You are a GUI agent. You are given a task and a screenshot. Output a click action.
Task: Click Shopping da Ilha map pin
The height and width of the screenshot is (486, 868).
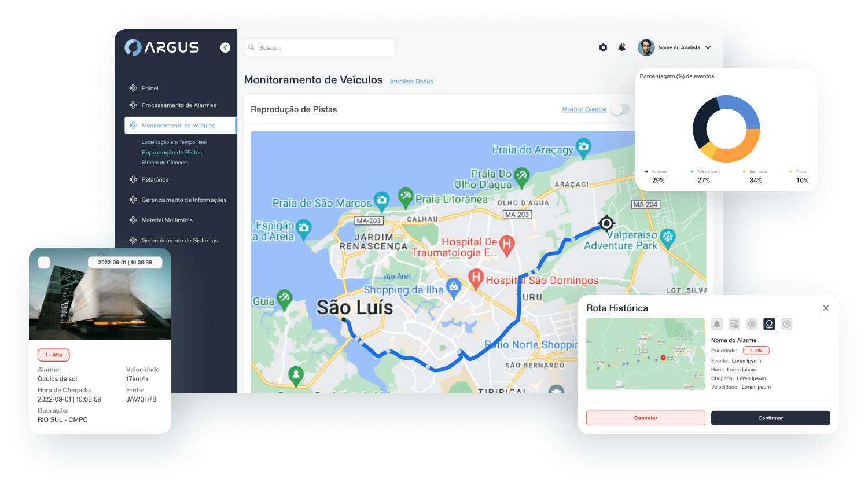[x=454, y=288]
